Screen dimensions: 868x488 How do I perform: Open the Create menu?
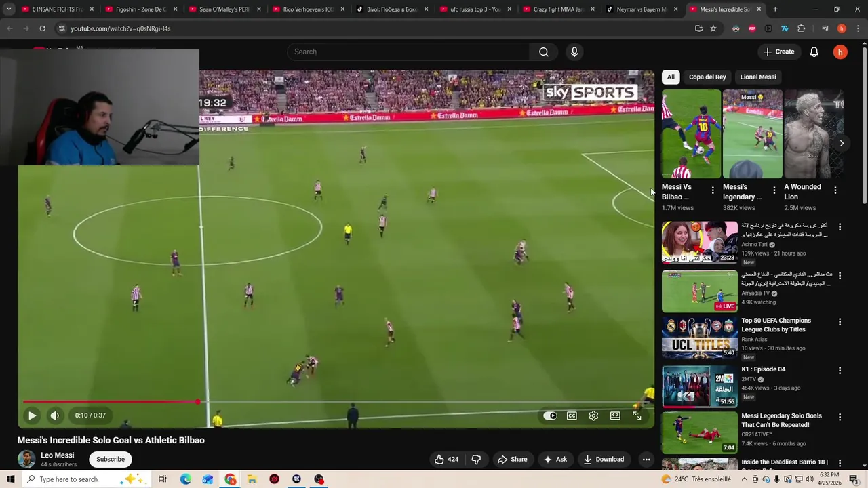(x=778, y=52)
